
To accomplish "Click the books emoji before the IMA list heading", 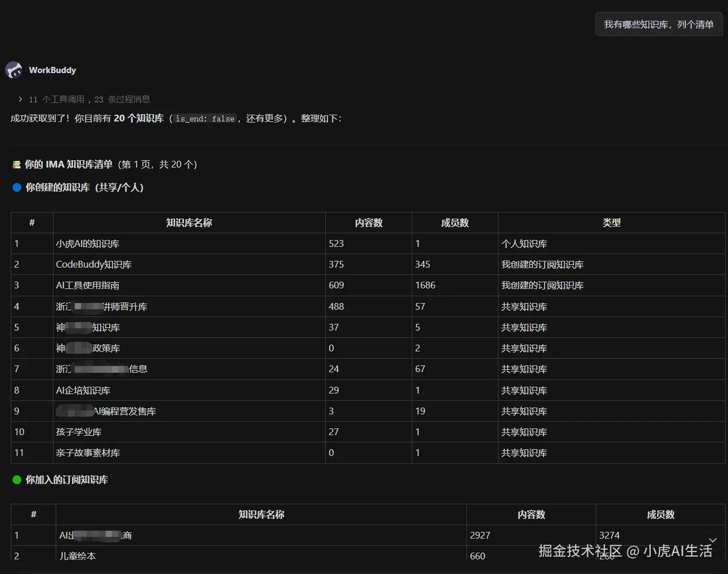I will [x=17, y=165].
